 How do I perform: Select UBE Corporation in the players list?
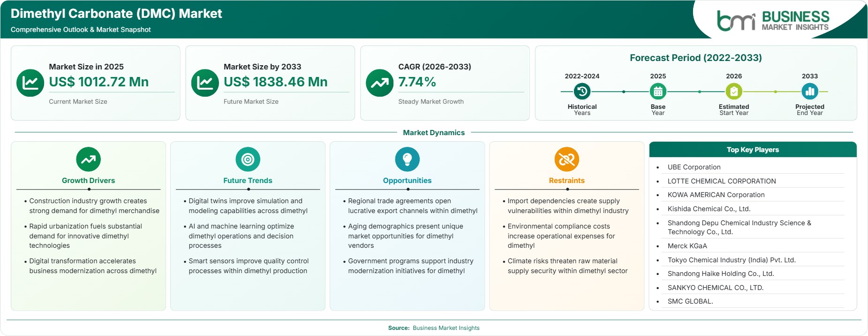[x=694, y=167]
